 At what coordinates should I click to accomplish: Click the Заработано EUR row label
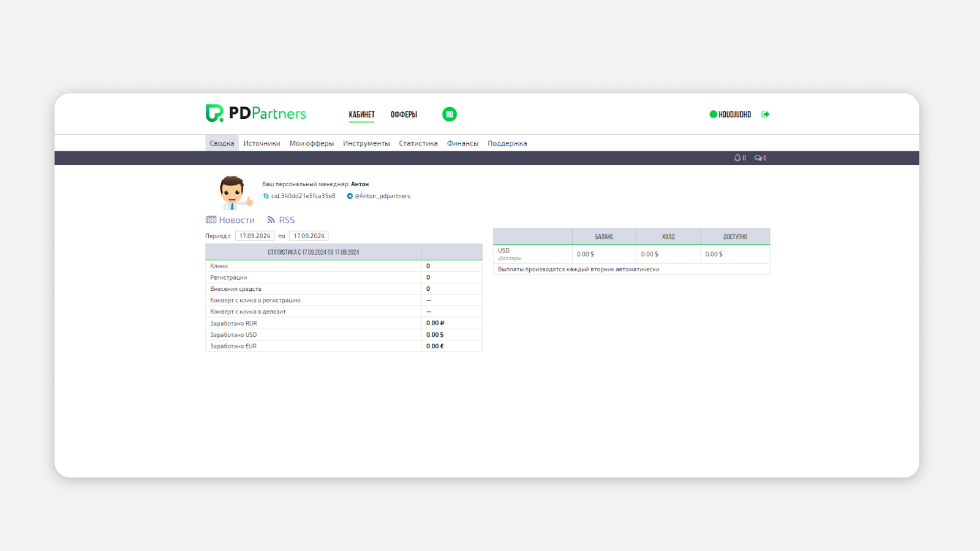(233, 346)
